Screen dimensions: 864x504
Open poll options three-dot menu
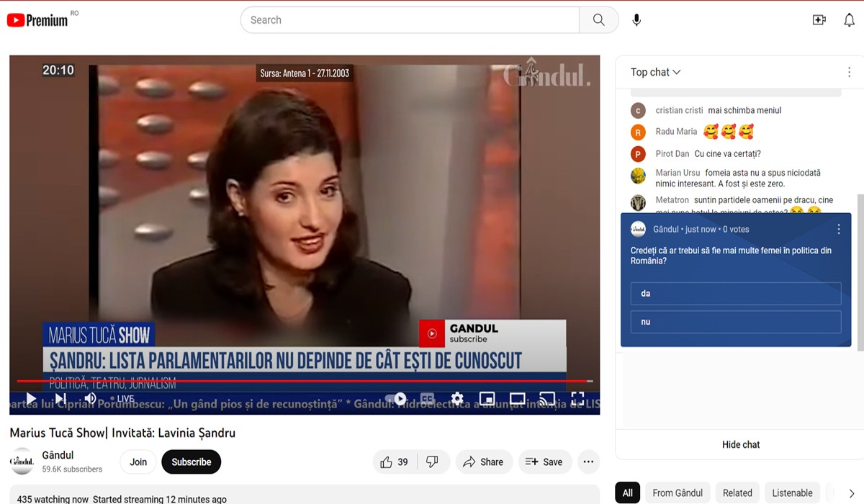point(839,229)
